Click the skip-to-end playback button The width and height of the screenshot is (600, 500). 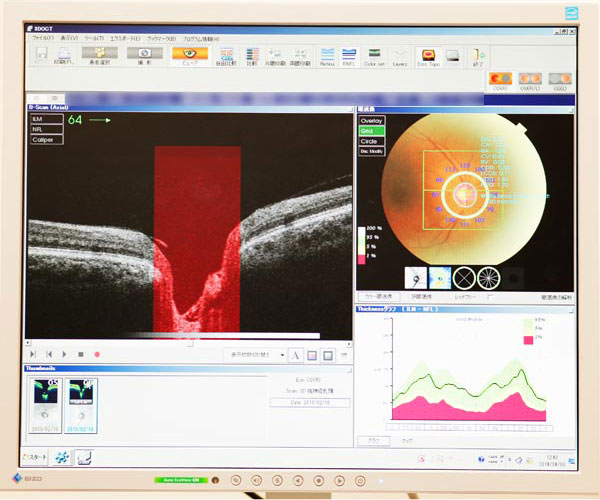pos(33,355)
